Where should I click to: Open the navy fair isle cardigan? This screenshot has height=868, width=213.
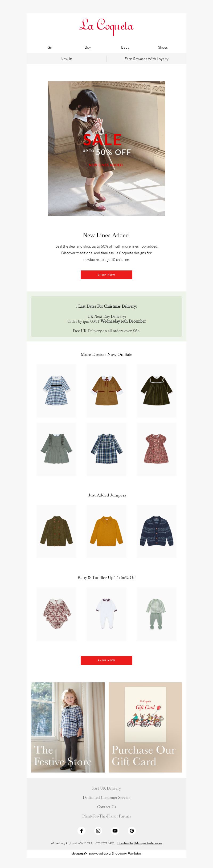click(156, 531)
